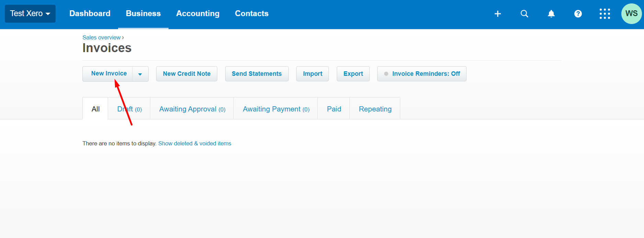Open the Contacts menu
The height and width of the screenshot is (238, 644).
(x=252, y=14)
